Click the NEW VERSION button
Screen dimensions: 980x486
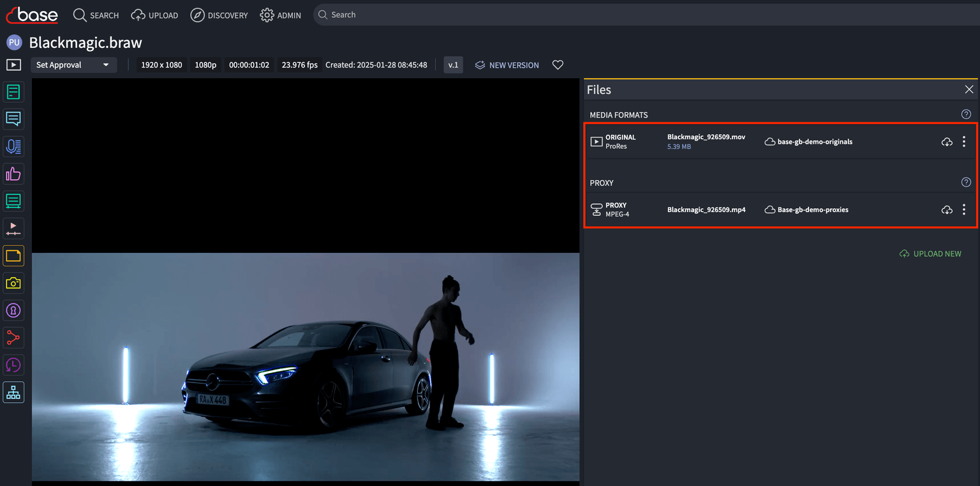tap(507, 65)
